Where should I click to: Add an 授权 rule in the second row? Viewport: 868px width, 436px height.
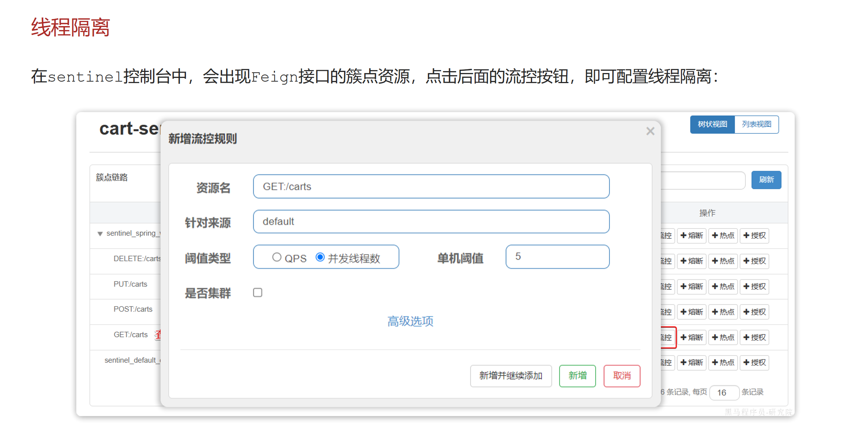754,261
